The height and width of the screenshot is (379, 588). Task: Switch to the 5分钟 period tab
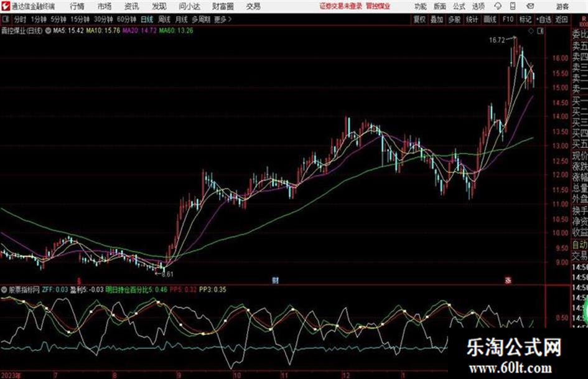point(58,19)
